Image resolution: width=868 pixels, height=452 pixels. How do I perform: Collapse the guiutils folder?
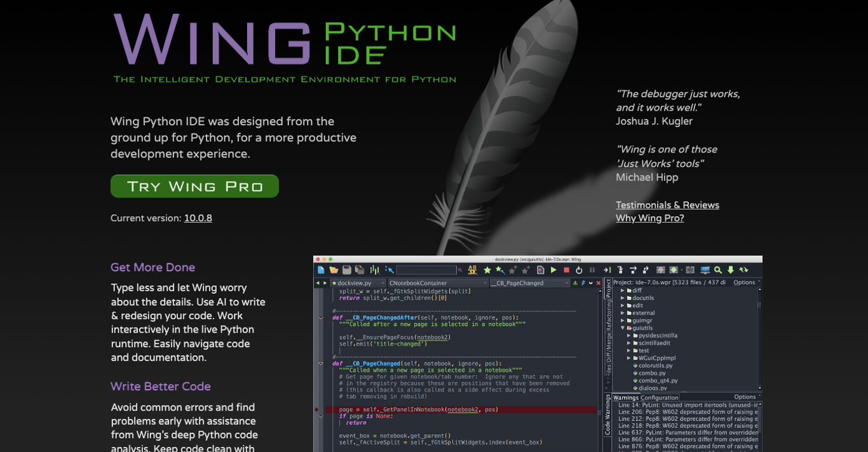pyautogui.click(x=623, y=328)
